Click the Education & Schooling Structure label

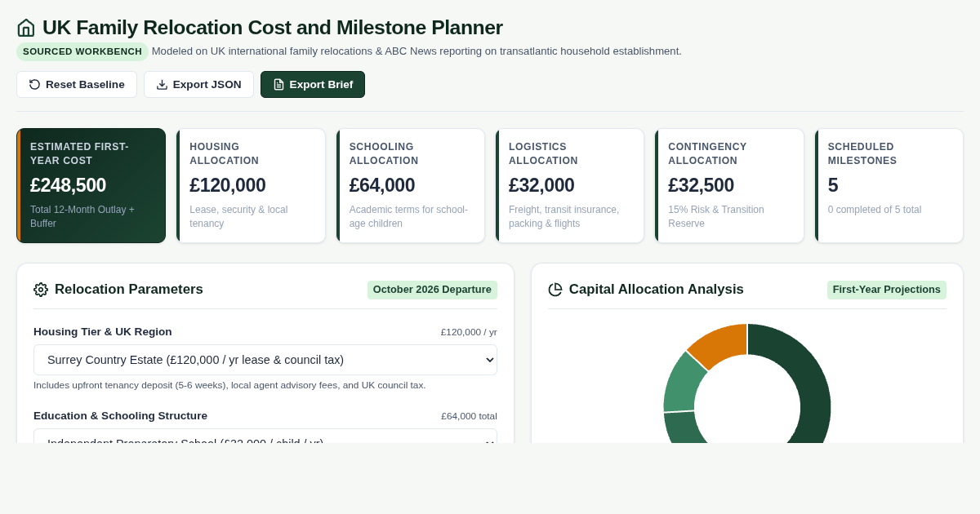121,416
